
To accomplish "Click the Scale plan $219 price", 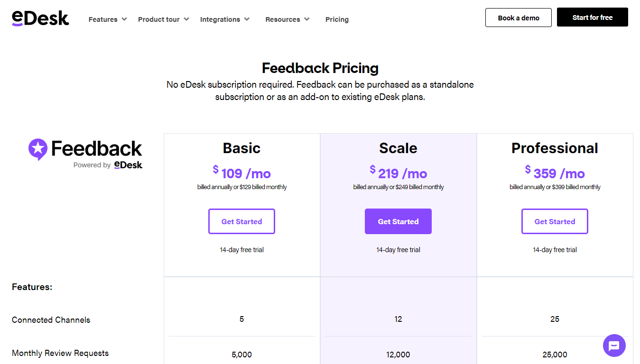I will (399, 173).
